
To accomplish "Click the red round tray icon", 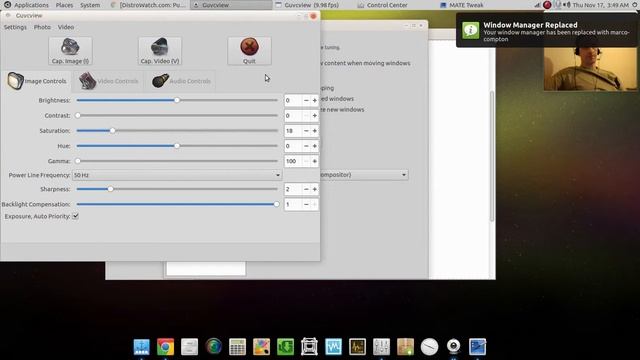I will click(547, 5).
